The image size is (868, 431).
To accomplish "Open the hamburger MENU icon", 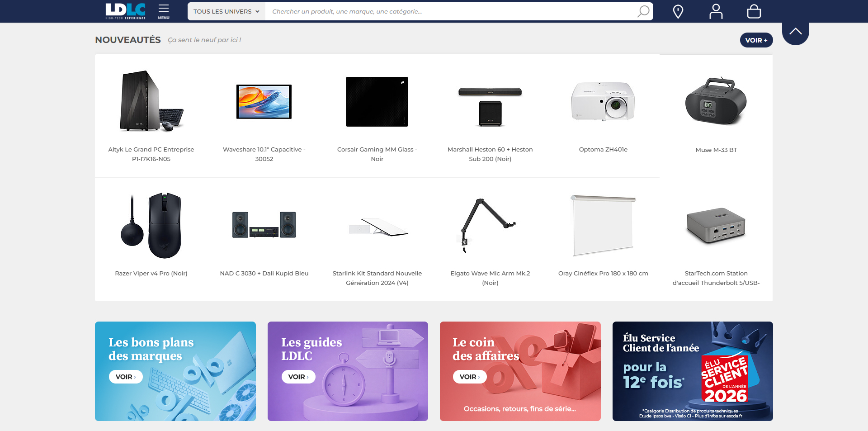I will (x=164, y=11).
